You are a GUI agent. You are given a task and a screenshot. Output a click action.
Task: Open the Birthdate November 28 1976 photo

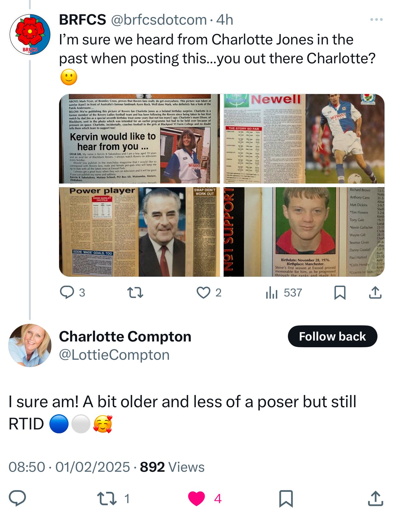tap(304, 232)
